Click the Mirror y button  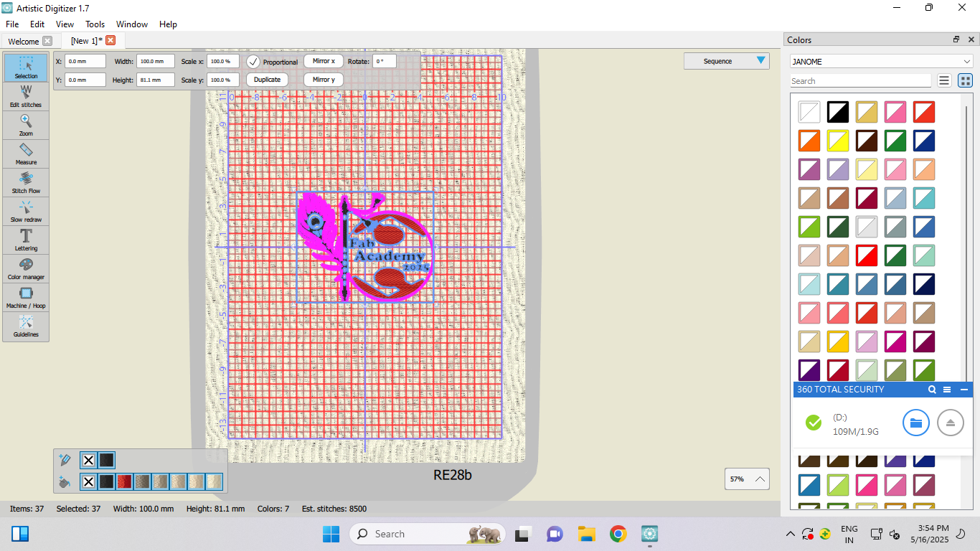(324, 80)
